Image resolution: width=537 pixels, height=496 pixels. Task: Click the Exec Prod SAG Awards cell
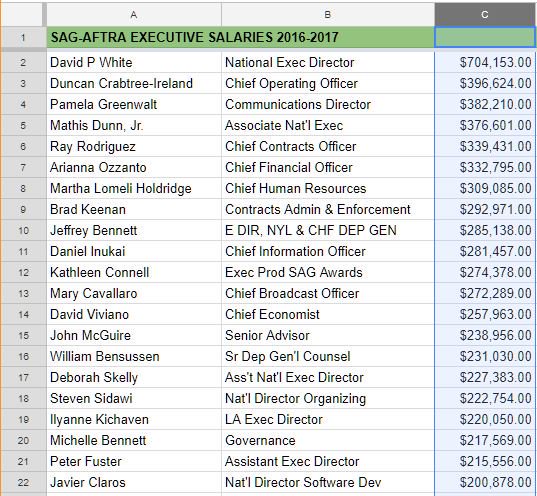coord(328,272)
